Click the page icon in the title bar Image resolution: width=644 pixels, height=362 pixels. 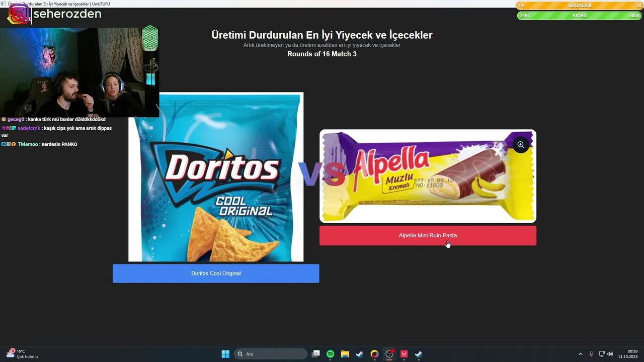click(x=4, y=4)
